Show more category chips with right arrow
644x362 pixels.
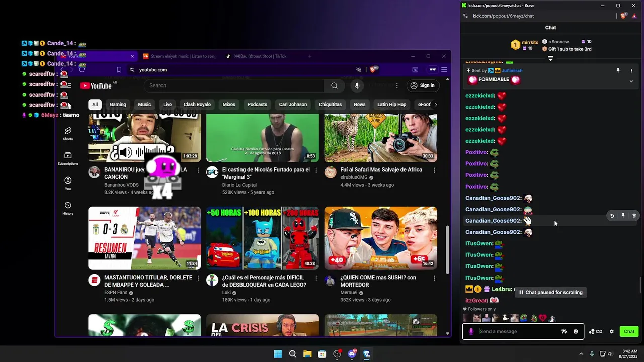point(435,104)
